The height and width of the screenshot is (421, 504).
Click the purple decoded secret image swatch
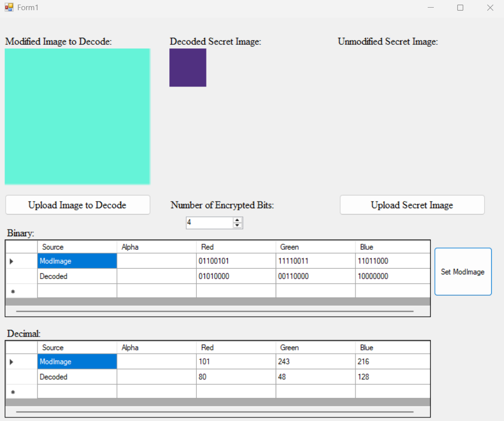point(188,68)
